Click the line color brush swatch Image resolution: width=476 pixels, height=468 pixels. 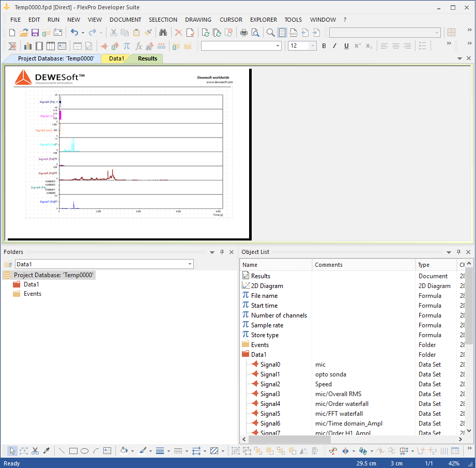(x=143, y=451)
